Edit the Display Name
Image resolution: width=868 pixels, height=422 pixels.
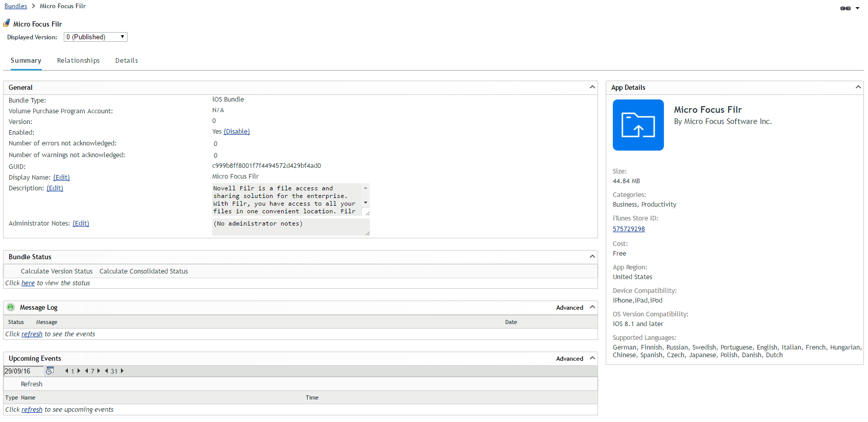click(61, 178)
